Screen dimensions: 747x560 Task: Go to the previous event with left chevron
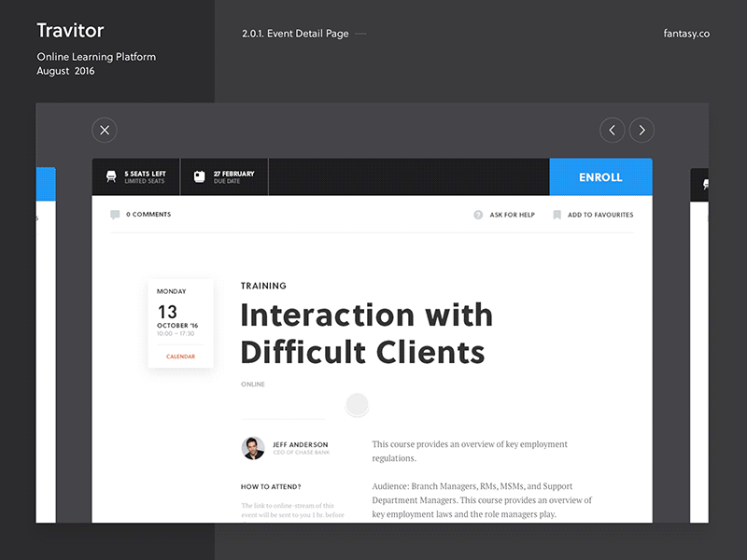[x=612, y=130]
